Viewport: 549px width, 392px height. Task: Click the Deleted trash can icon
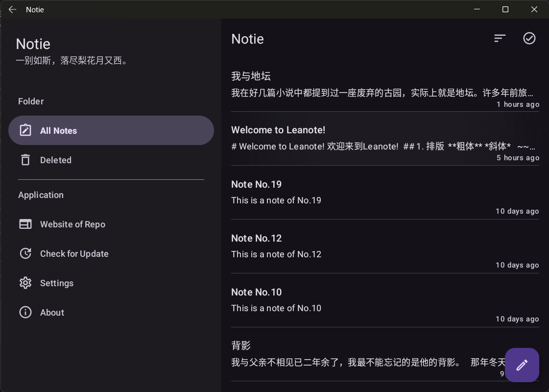25,160
